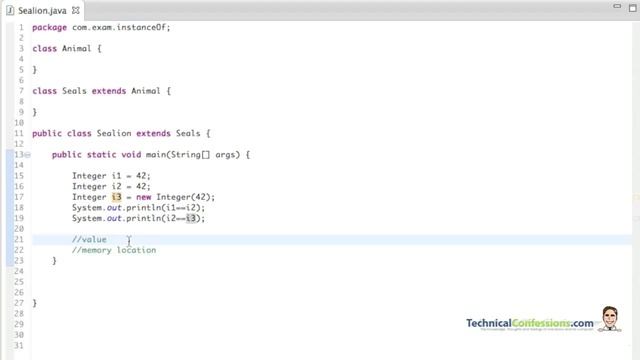
Task: Click Integer i2 = 42 statement
Action: click(111, 187)
